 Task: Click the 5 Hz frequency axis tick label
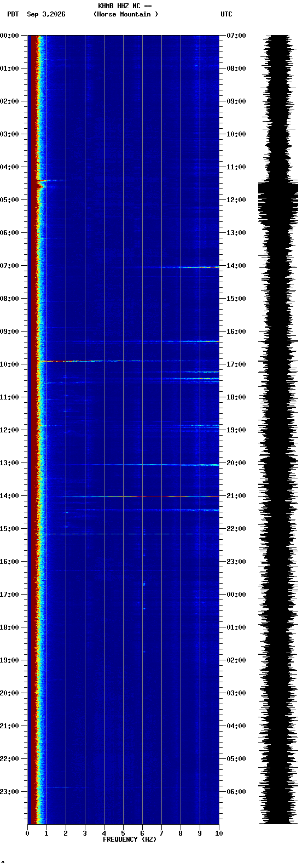(x=123, y=833)
